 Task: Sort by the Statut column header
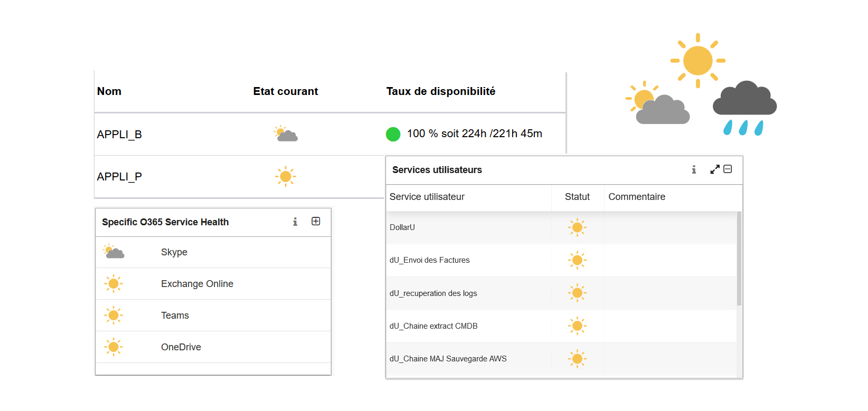(x=577, y=197)
